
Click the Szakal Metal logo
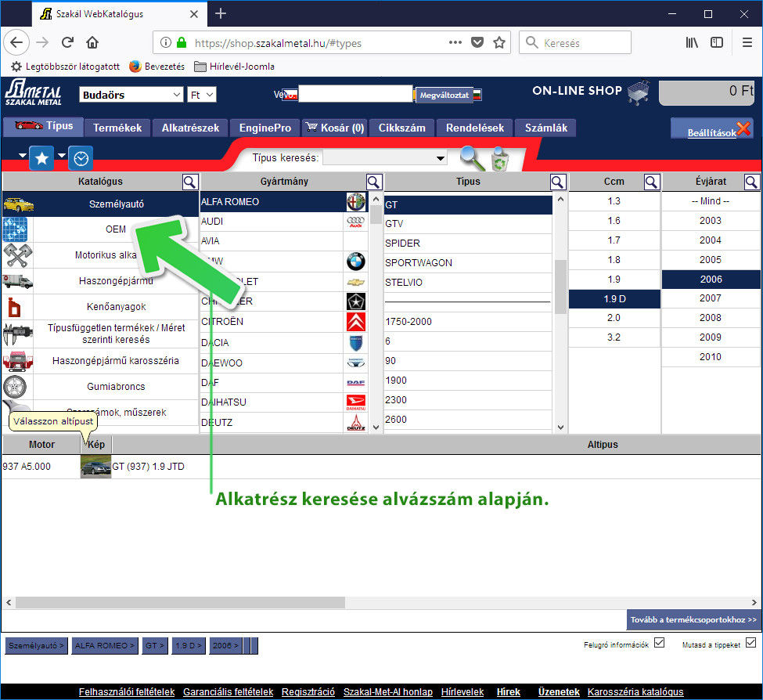click(x=33, y=92)
